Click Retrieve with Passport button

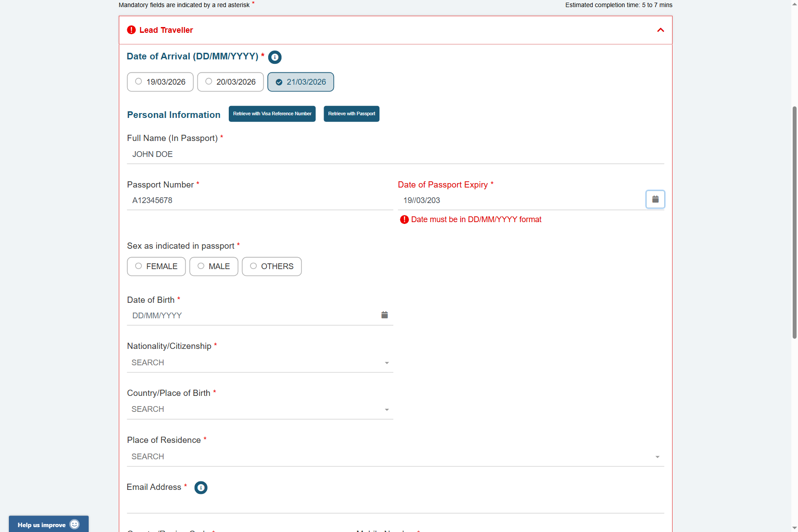(x=351, y=114)
